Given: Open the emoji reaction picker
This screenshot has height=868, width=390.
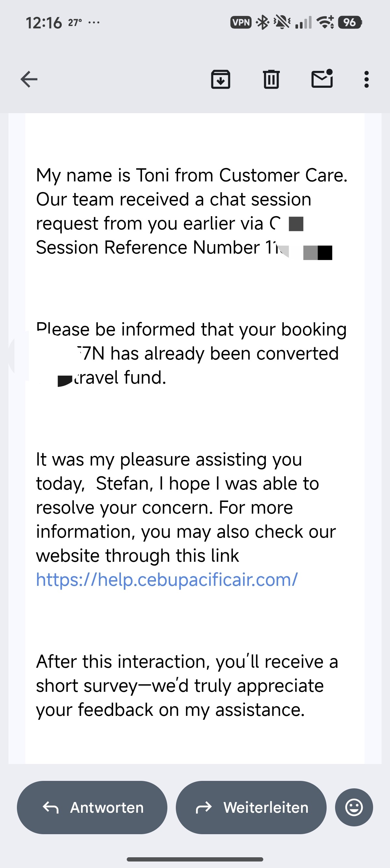Looking at the screenshot, I should point(354,807).
